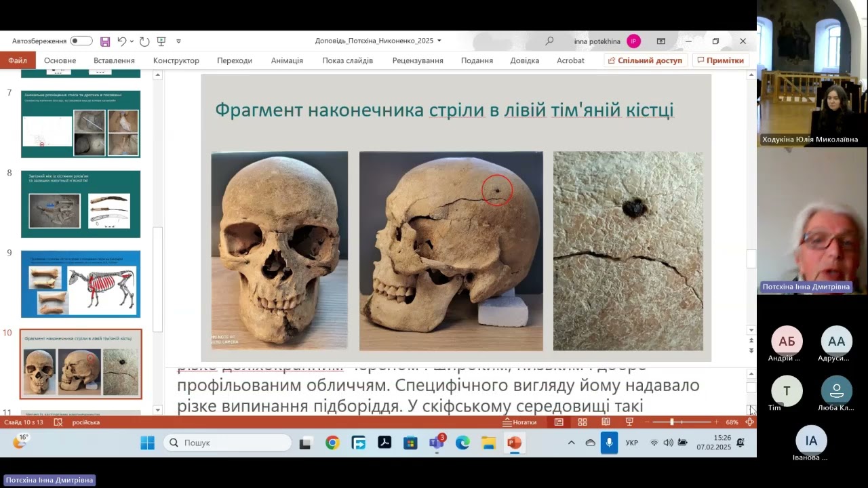This screenshot has height=488, width=868.
Task: Click the 68% zoom level
Action: pyautogui.click(x=732, y=422)
